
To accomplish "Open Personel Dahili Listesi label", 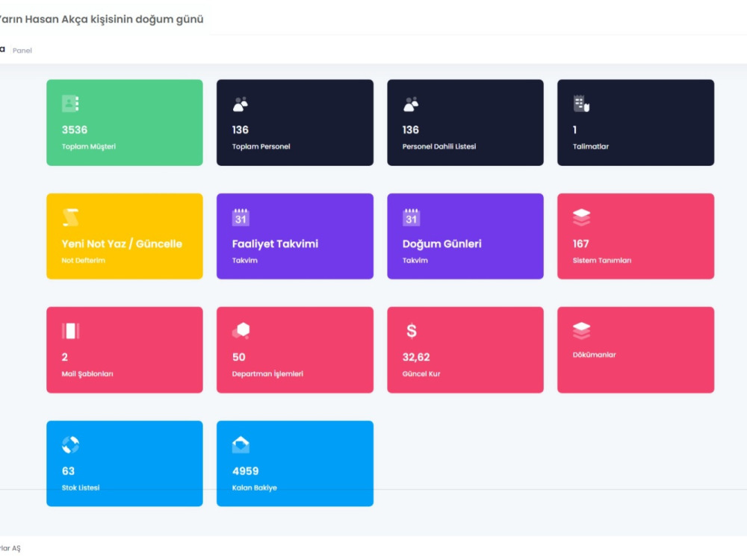I will point(439,146).
